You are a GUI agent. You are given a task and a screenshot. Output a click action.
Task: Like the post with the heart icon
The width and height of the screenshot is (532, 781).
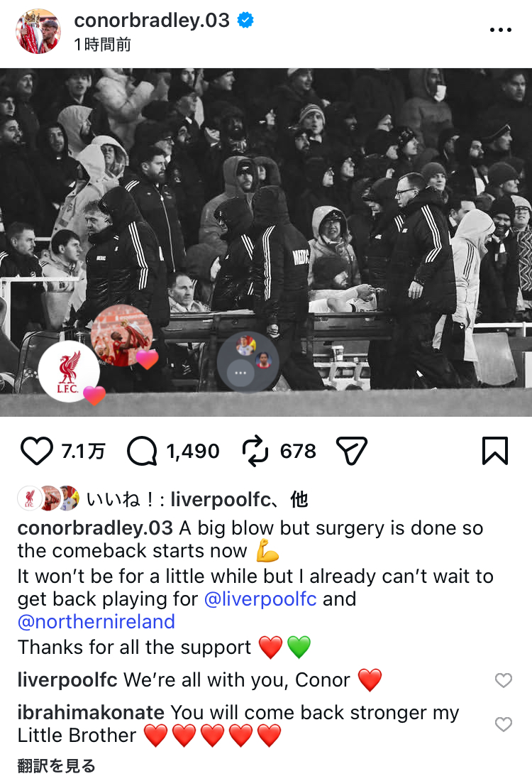pyautogui.click(x=37, y=452)
